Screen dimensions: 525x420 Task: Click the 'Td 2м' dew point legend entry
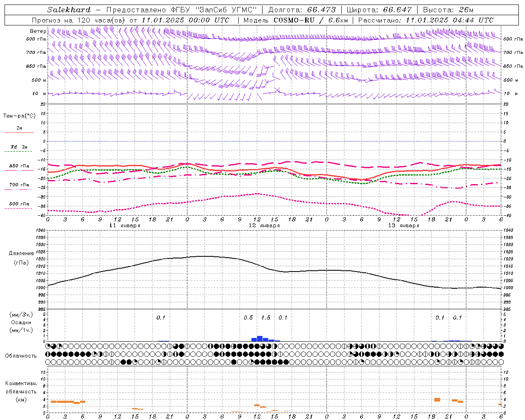[x=19, y=147]
